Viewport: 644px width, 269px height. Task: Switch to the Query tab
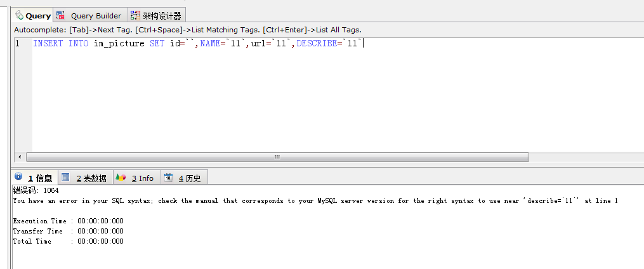(37, 16)
